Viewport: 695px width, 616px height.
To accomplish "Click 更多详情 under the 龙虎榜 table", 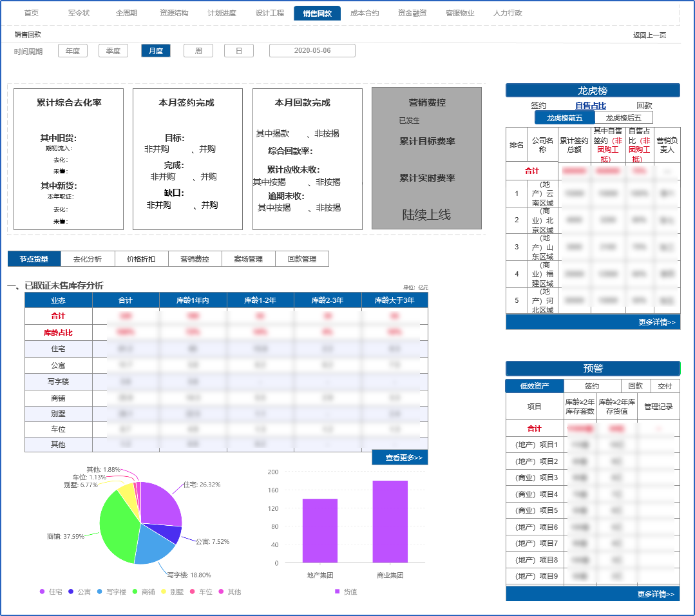I will pos(656,322).
